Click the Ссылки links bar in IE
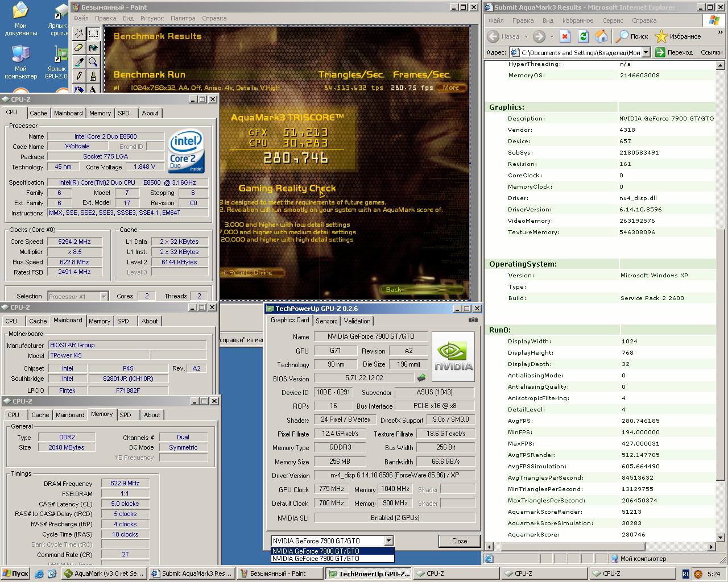This screenshot has height=582, width=728. (712, 52)
